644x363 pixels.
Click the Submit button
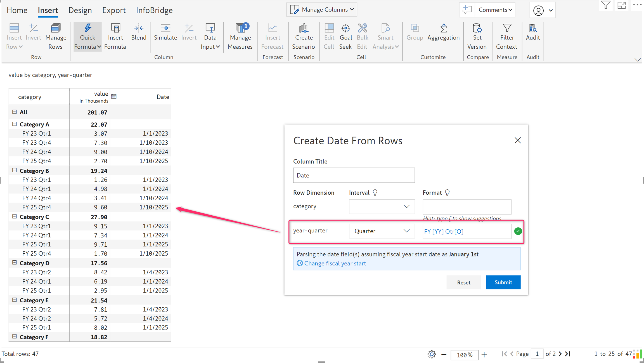coord(503,282)
